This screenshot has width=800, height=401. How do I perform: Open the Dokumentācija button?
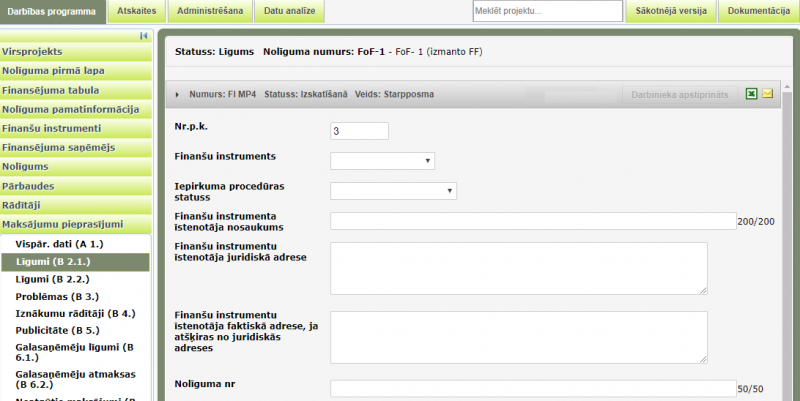[759, 11]
